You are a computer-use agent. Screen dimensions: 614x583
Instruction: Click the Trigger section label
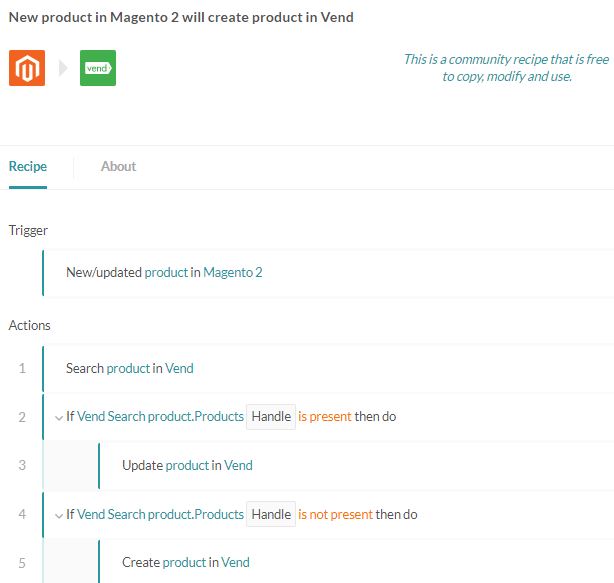click(x=28, y=231)
